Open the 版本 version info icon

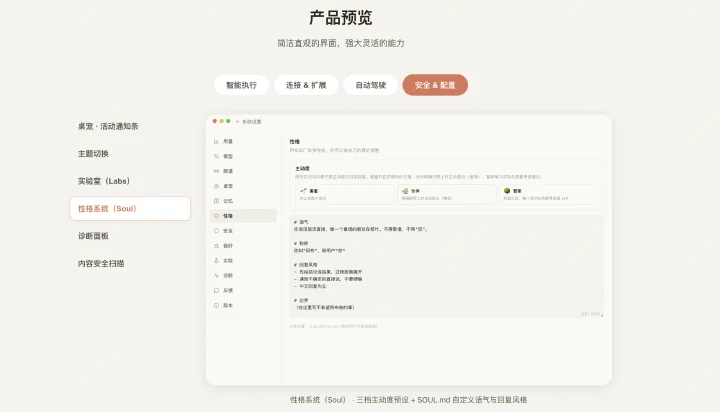(x=216, y=305)
